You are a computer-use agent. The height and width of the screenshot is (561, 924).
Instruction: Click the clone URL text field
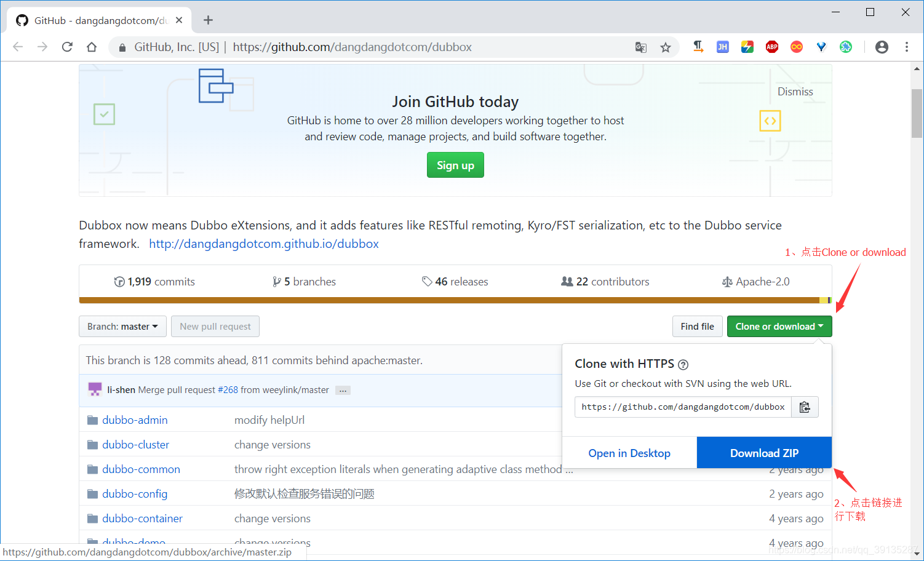coord(683,407)
